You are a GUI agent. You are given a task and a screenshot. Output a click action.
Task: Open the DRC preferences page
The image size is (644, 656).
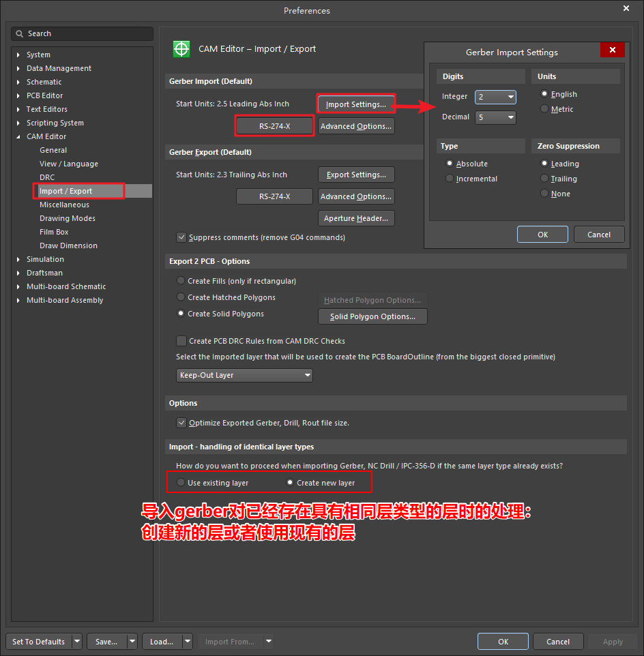47,177
